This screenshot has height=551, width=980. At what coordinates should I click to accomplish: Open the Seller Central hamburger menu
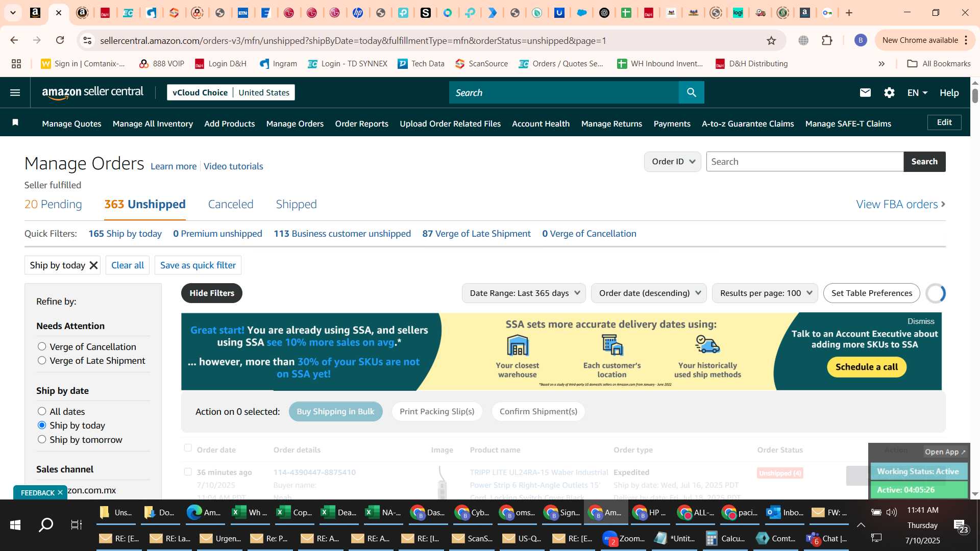click(15, 92)
